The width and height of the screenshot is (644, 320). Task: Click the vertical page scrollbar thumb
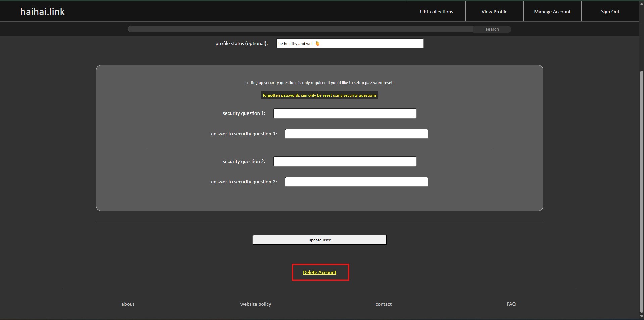click(x=642, y=191)
